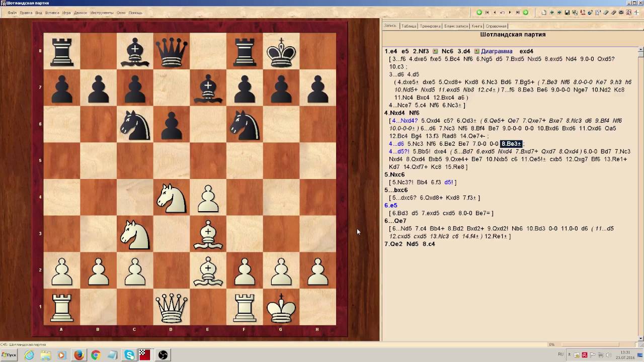Click the copy-boards icon beside the floppy
Image resolution: width=644 pixels, height=362 pixels.
(575, 13)
